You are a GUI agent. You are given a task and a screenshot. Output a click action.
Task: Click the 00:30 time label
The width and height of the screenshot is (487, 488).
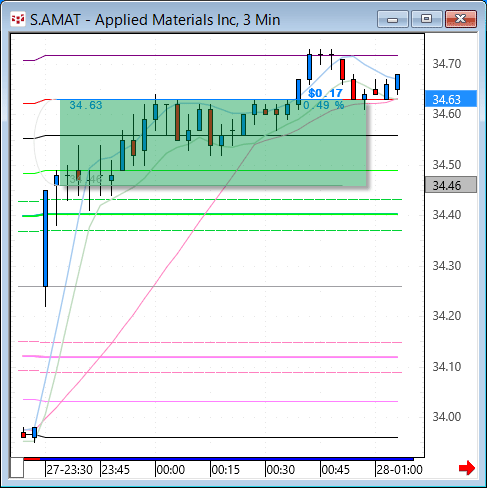[x=281, y=470]
